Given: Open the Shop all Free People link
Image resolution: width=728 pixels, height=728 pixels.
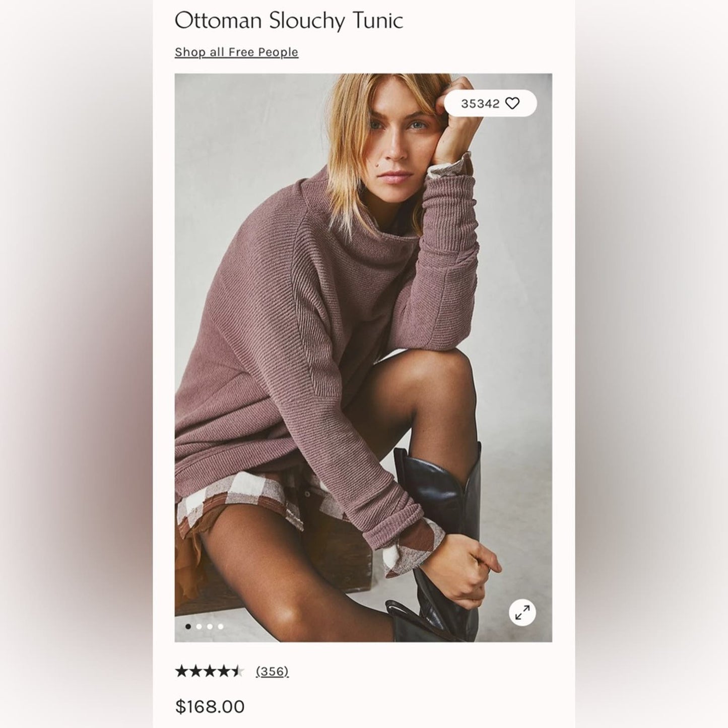Looking at the screenshot, I should [236, 52].
